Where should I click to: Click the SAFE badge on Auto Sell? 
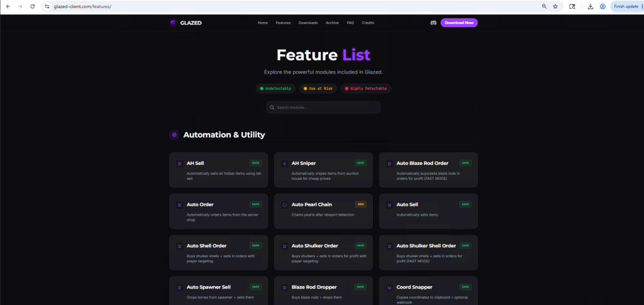click(465, 204)
